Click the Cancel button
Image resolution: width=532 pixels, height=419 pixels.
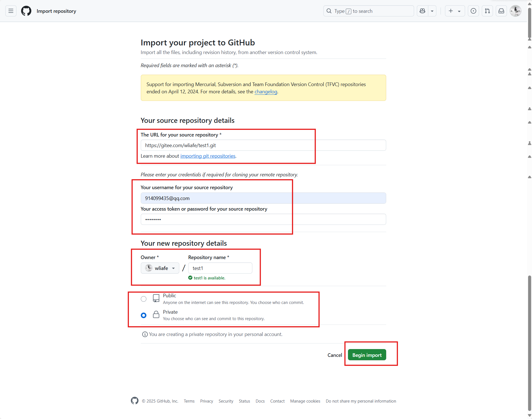coord(335,355)
